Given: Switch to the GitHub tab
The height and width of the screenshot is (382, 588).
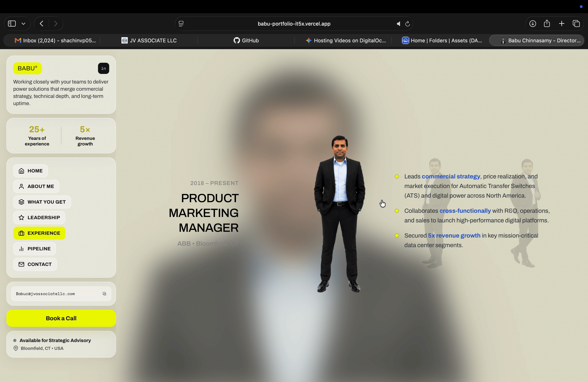Looking at the screenshot, I should [x=246, y=41].
